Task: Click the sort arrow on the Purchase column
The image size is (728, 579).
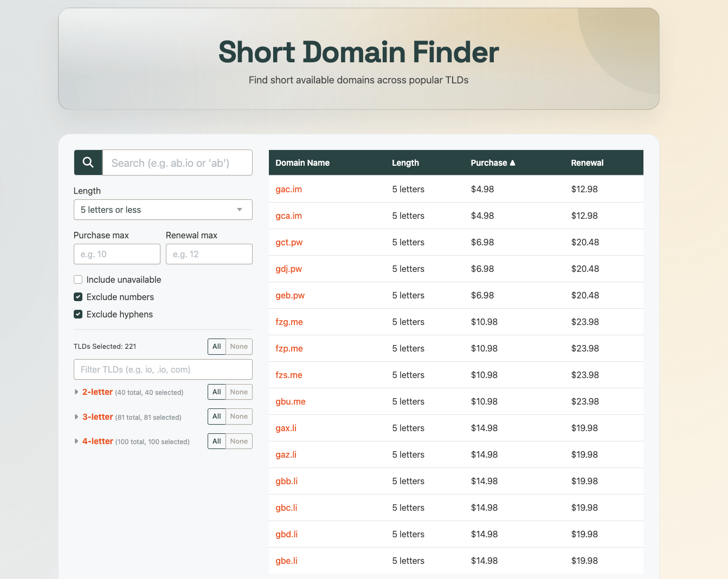Action: pyautogui.click(x=513, y=162)
